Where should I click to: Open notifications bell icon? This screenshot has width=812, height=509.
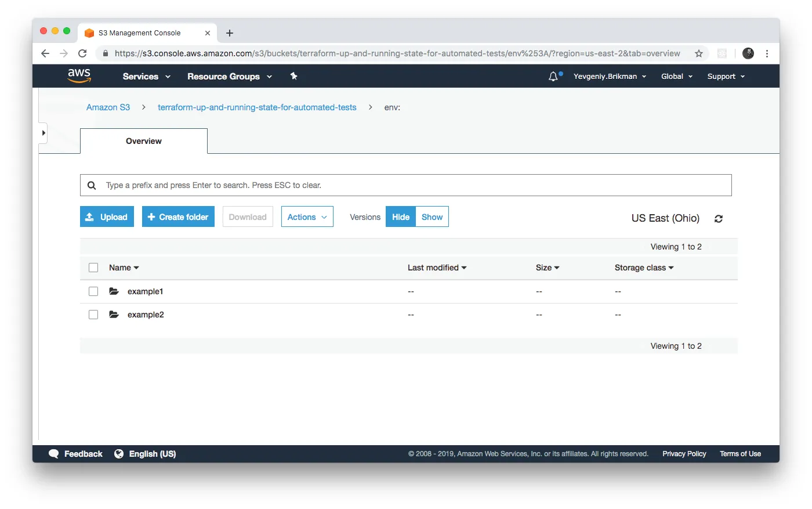coord(553,76)
